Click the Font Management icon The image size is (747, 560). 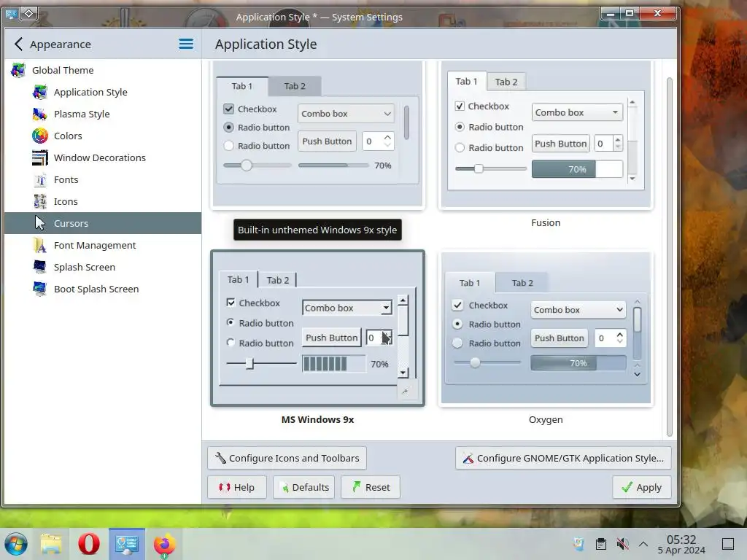pyautogui.click(x=40, y=245)
